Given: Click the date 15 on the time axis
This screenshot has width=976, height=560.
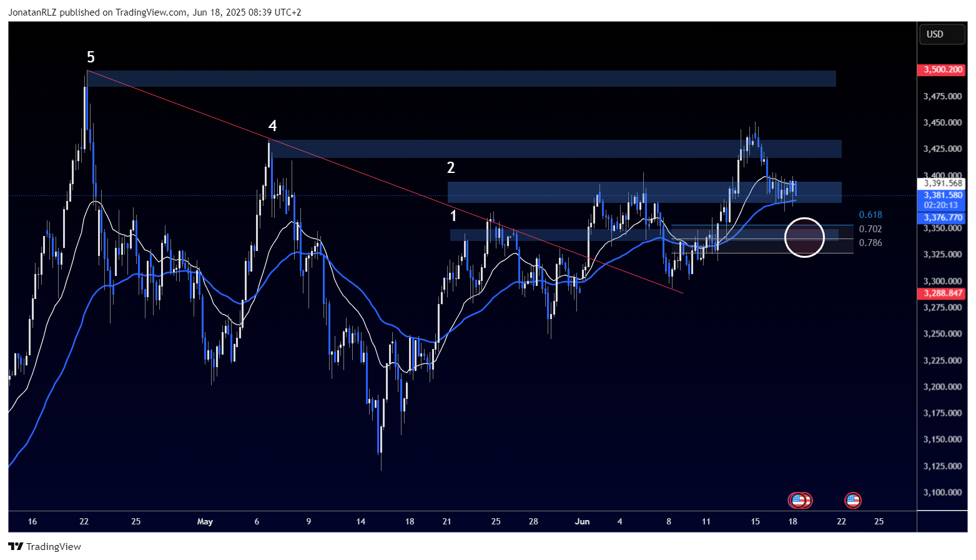Looking at the screenshot, I should pos(755,521).
